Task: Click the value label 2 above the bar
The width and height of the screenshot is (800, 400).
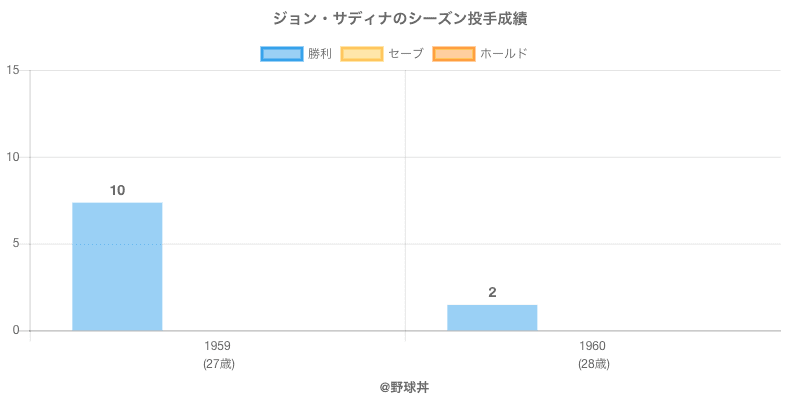Action: point(492,292)
